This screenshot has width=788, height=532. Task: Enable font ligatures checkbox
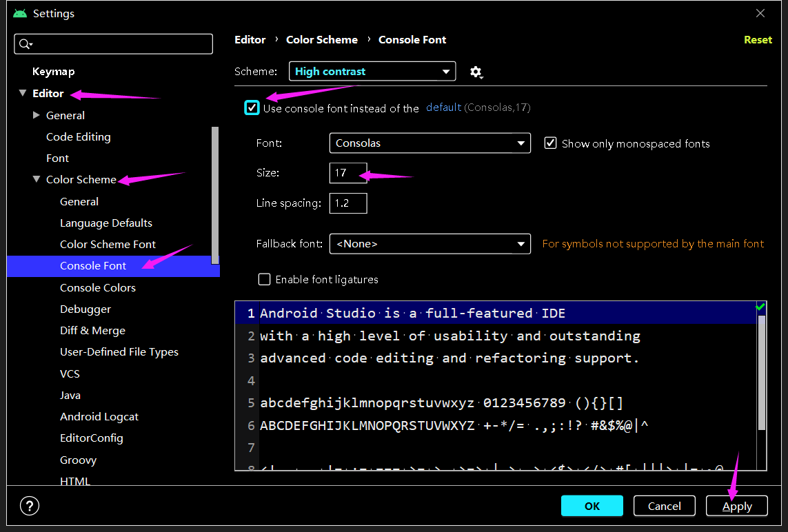[264, 279]
